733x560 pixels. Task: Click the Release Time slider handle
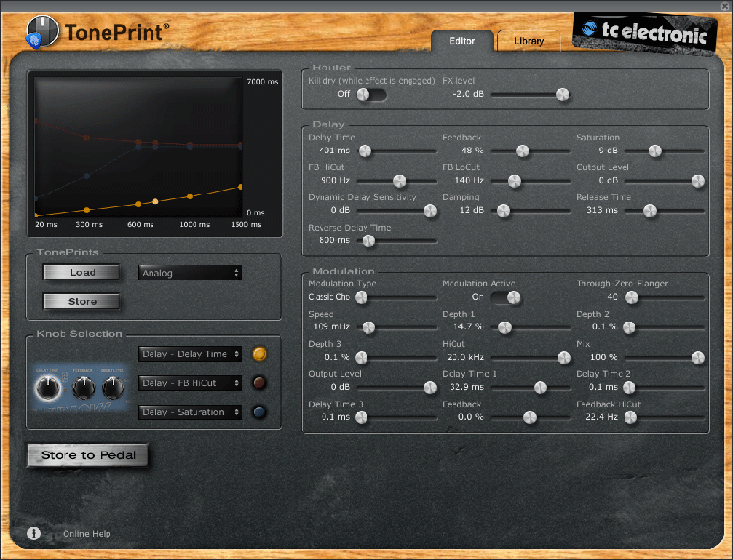650,211
